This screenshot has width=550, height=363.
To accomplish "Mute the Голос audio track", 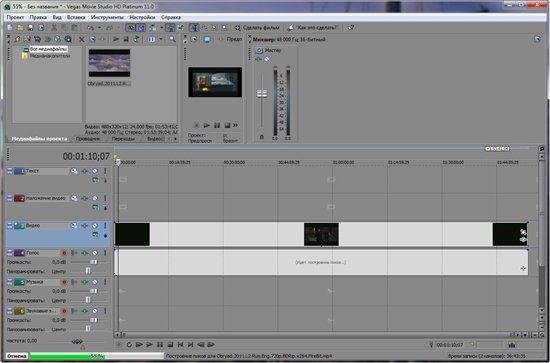I will [95, 253].
